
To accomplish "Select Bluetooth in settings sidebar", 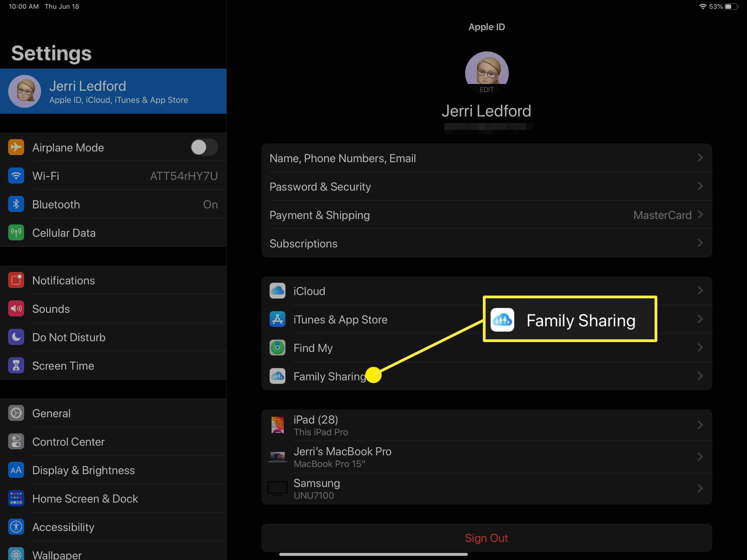I will click(x=113, y=204).
